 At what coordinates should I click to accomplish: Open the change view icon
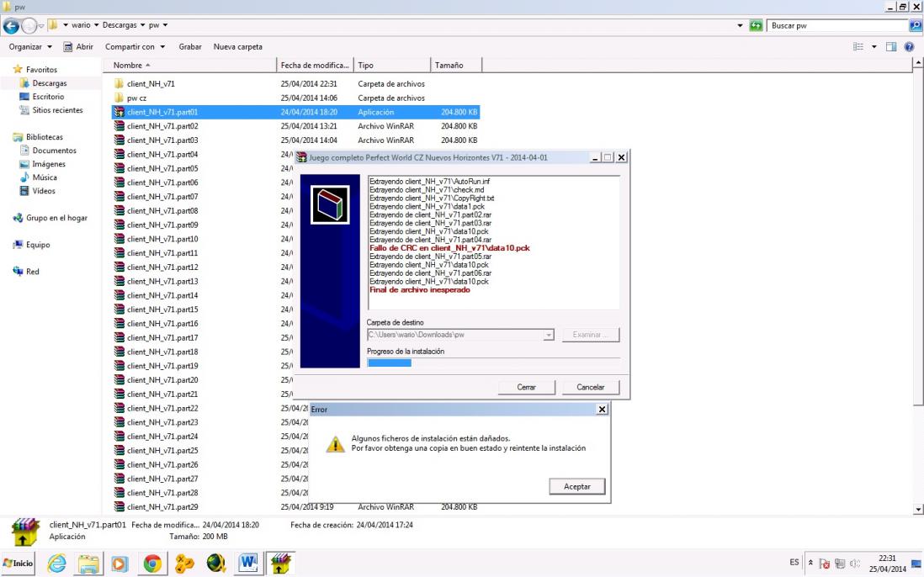858,46
